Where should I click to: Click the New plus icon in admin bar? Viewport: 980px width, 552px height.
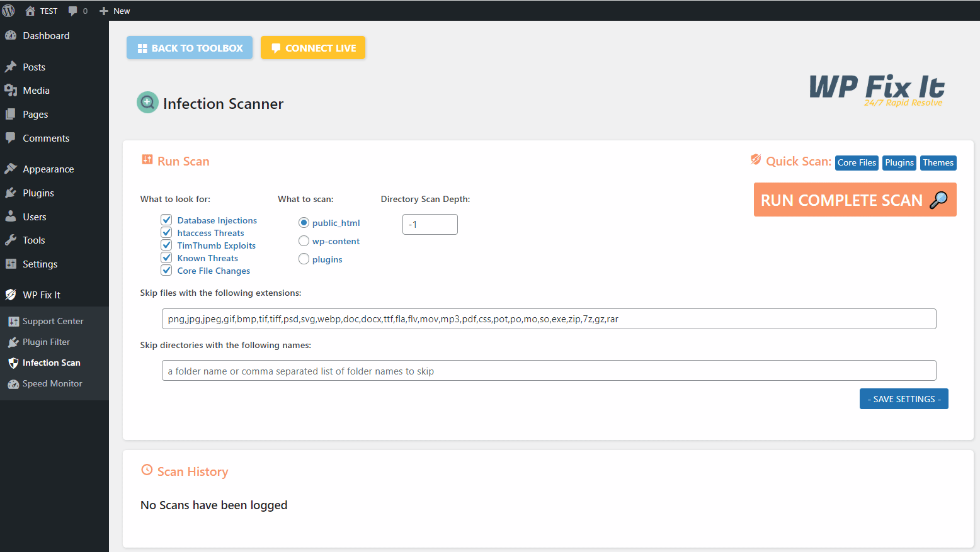[x=104, y=11]
